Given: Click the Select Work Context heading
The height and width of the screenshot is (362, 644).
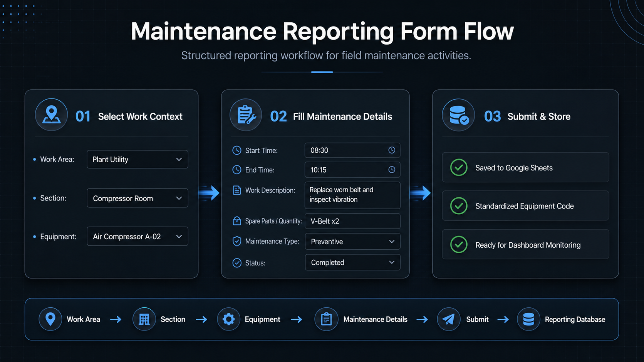Looking at the screenshot, I should [140, 117].
